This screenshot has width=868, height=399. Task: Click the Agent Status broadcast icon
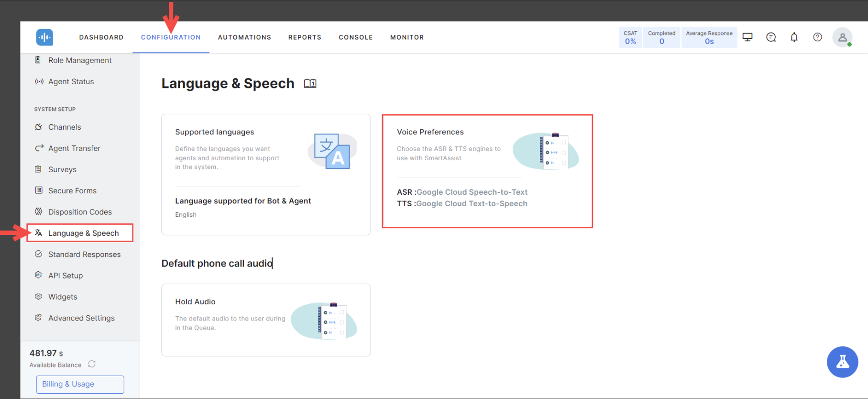tap(39, 81)
